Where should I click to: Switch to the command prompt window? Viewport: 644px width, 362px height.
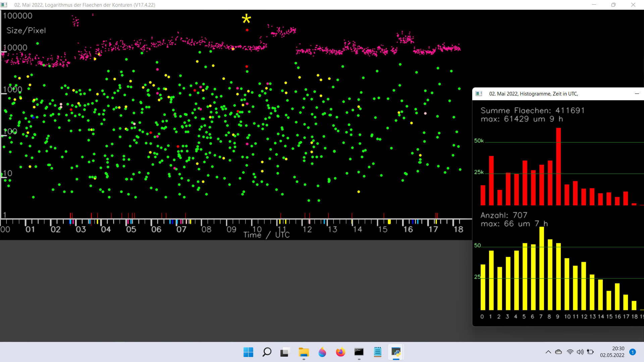tap(359, 352)
